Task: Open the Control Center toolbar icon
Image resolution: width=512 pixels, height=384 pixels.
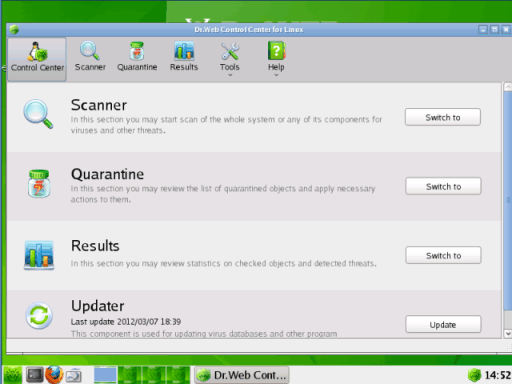Action: click(37, 59)
